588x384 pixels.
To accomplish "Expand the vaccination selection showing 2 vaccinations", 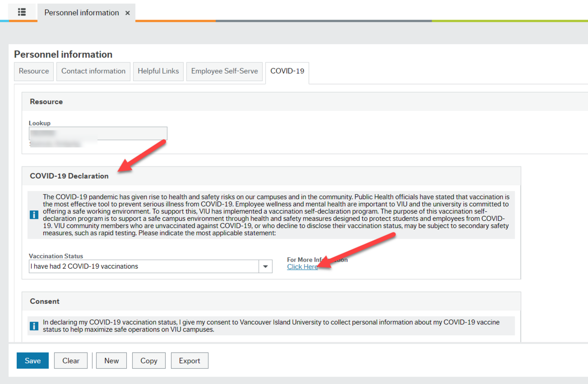I will pyautogui.click(x=266, y=266).
